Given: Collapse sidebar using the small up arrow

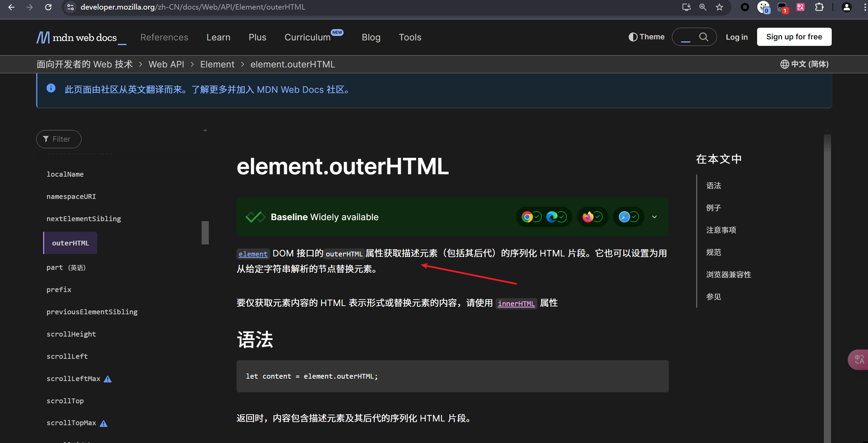Looking at the screenshot, I should [x=205, y=130].
